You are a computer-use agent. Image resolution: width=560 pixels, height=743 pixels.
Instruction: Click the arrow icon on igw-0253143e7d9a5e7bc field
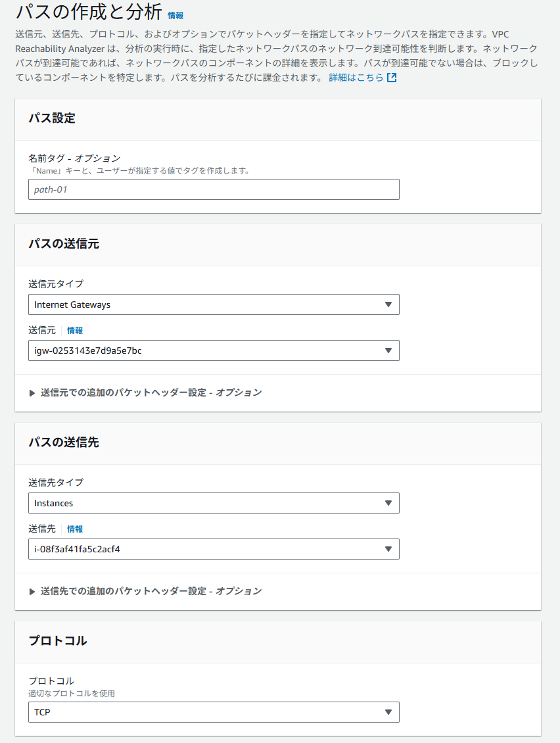tap(388, 350)
